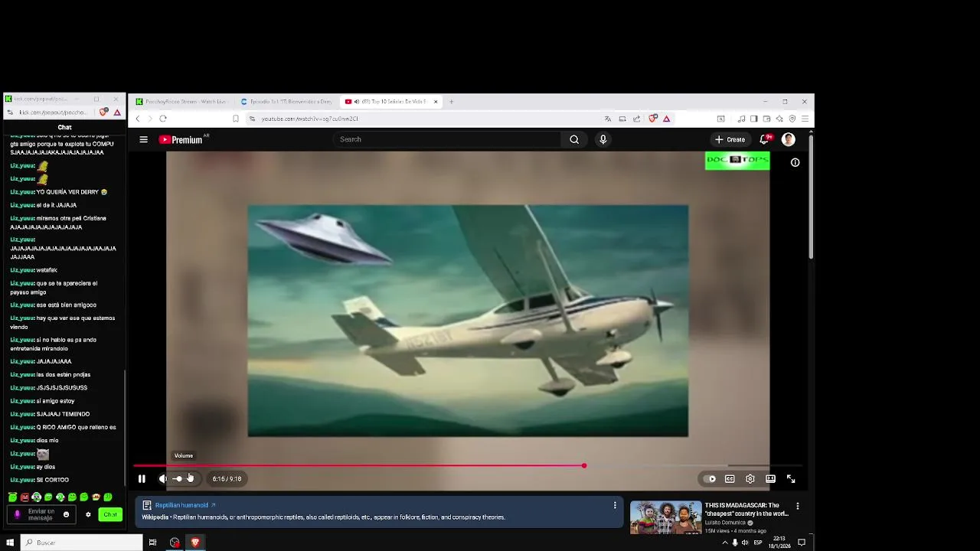Open Brave Shields in the YouTube window
980x551 pixels.
652,119
